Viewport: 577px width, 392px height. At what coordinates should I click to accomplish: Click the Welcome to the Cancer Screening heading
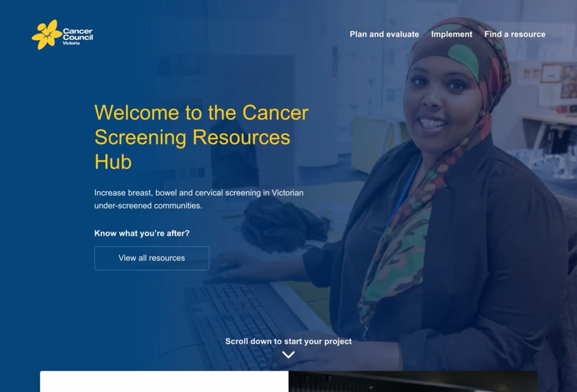pos(201,137)
